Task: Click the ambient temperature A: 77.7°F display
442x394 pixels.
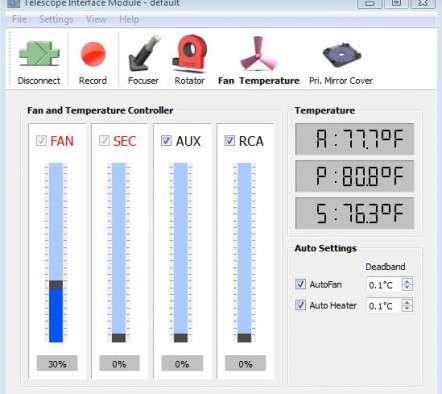Action: tap(355, 139)
